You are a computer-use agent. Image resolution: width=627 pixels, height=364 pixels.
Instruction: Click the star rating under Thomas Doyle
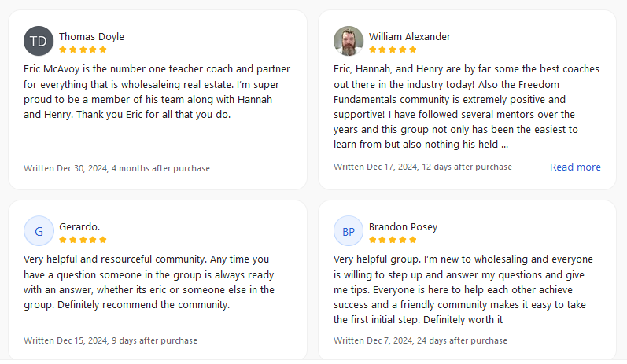coord(83,50)
